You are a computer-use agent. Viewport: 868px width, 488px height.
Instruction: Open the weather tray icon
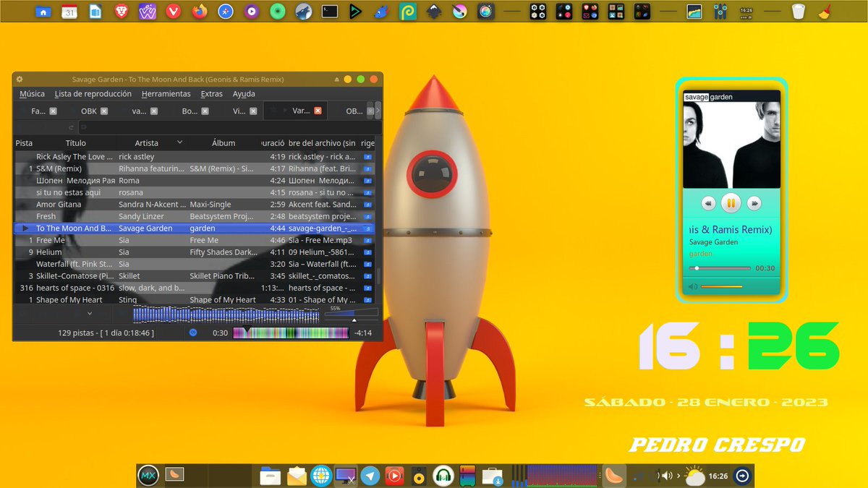pos(694,475)
